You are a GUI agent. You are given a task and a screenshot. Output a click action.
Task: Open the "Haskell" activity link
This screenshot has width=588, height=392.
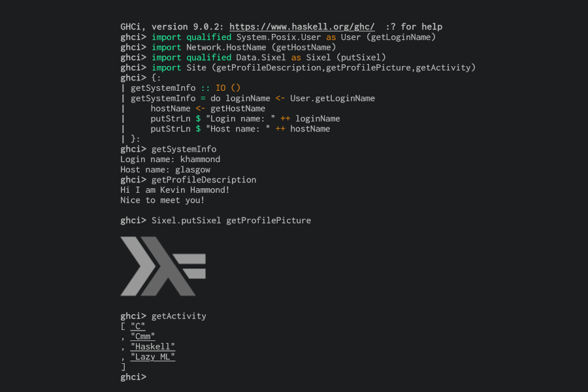pos(153,347)
